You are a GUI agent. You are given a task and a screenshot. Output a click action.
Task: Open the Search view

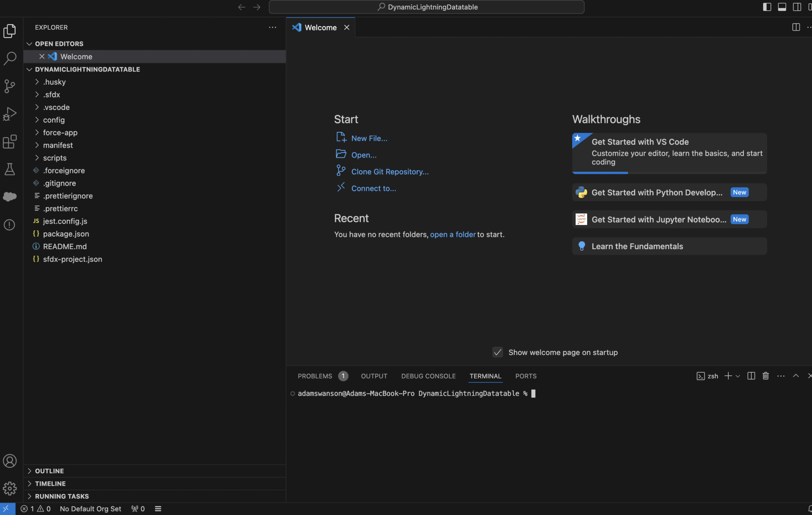(x=10, y=58)
